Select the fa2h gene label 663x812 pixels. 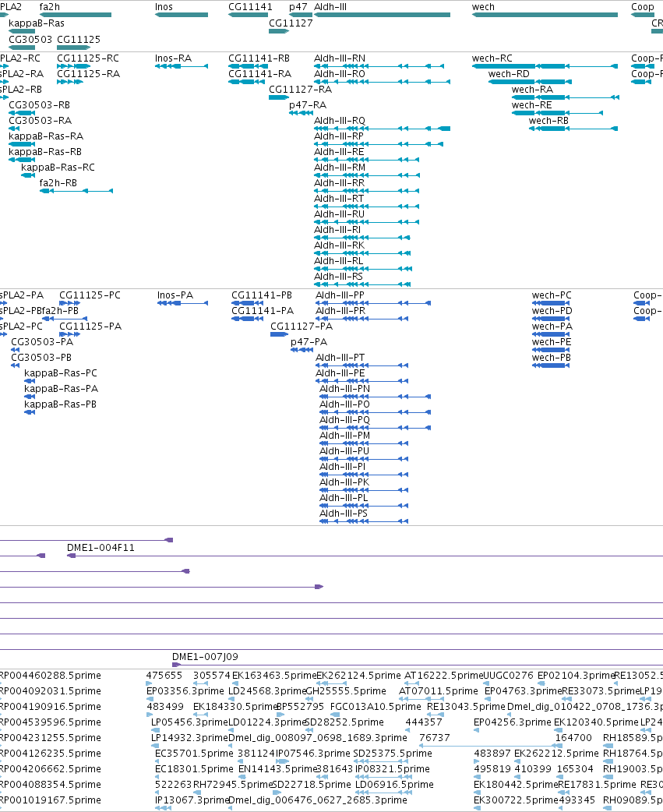[x=50, y=7]
